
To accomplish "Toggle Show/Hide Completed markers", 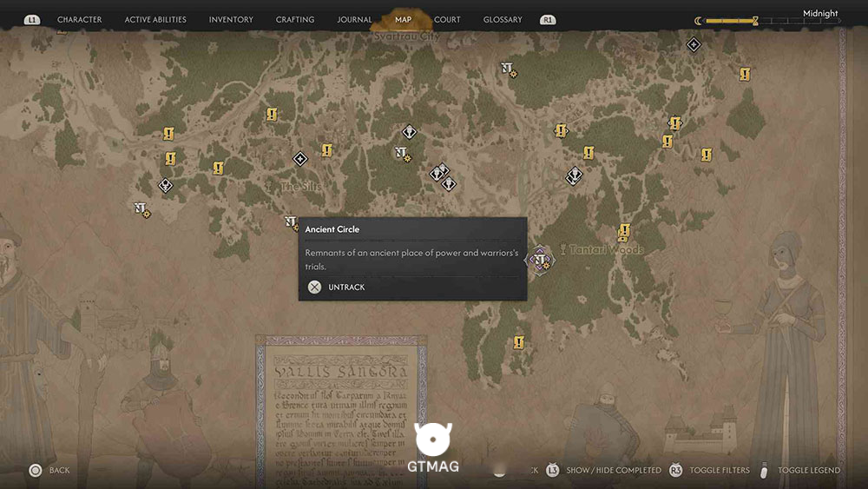I will pyautogui.click(x=614, y=470).
